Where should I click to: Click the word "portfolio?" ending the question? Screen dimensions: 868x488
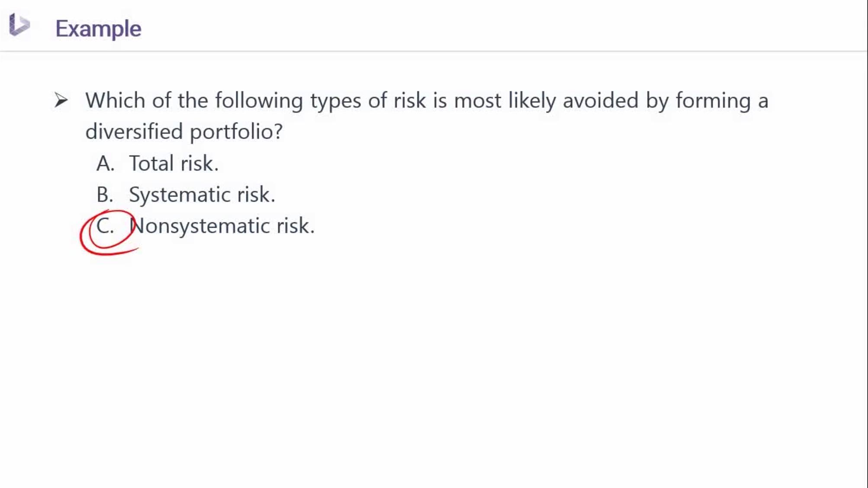click(236, 132)
